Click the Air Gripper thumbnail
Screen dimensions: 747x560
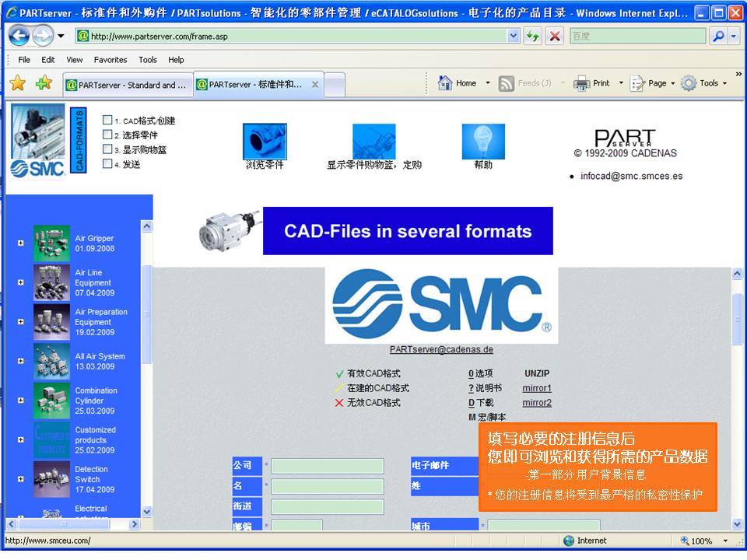[51, 243]
